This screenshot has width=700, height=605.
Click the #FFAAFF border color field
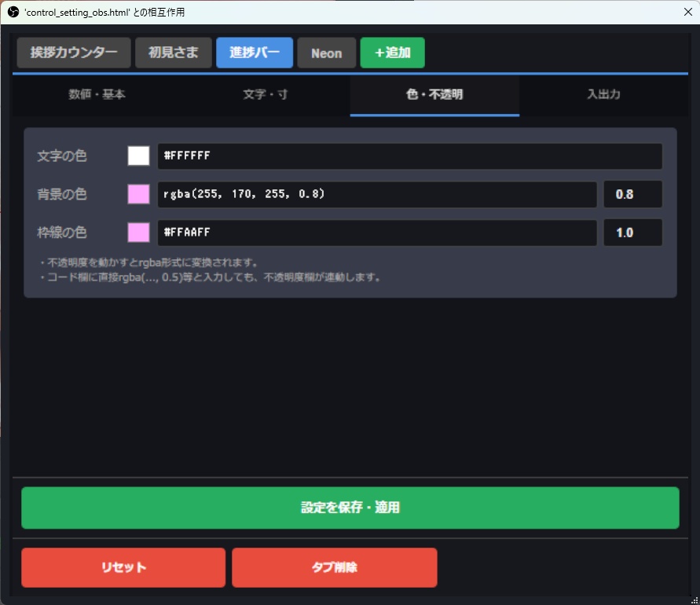(377, 233)
